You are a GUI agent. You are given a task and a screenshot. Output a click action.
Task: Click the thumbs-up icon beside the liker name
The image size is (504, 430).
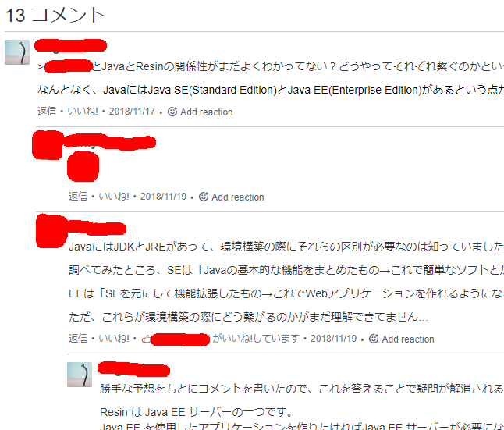click(146, 339)
